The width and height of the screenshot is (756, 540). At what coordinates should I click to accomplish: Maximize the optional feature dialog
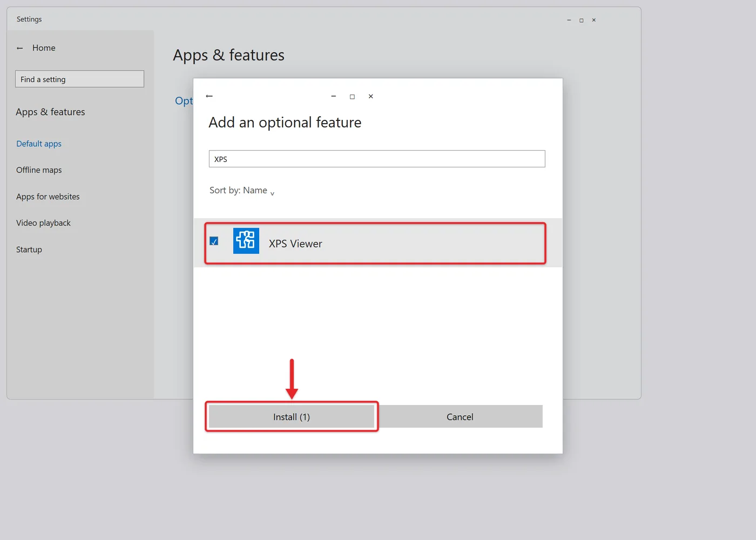tap(352, 97)
